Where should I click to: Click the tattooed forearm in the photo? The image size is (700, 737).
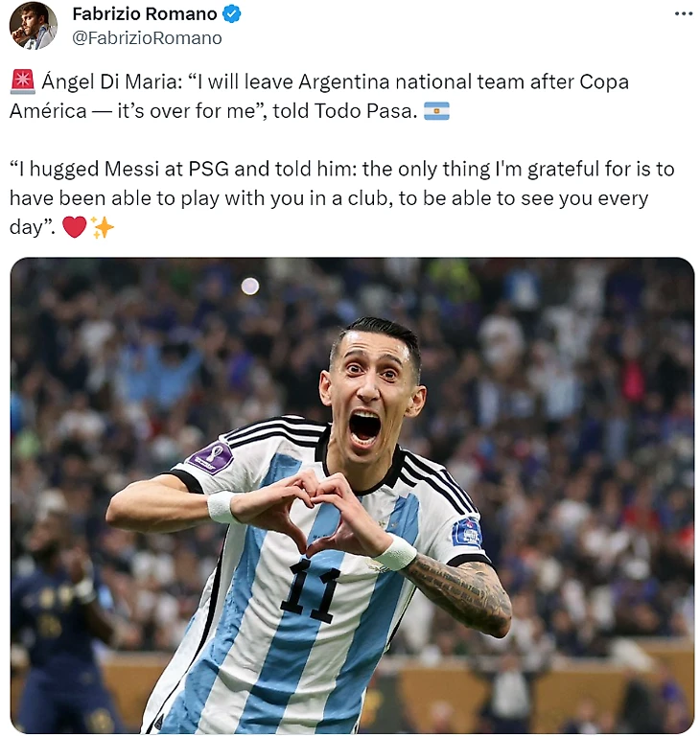[458, 593]
